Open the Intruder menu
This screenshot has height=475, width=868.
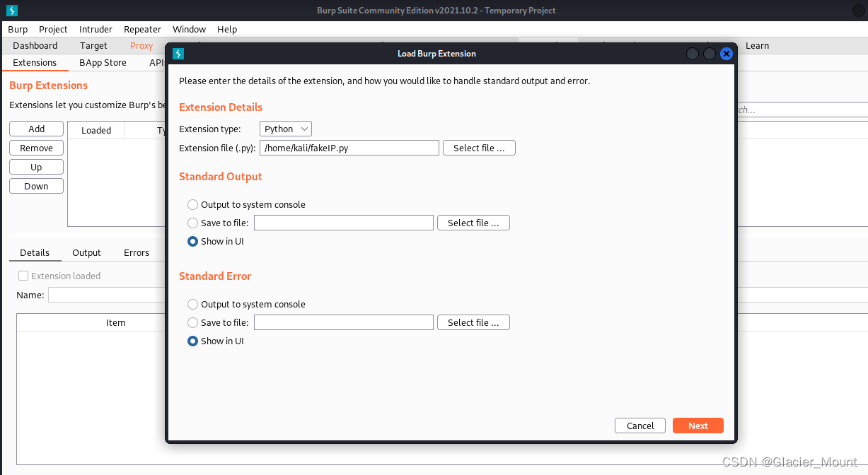tap(96, 29)
